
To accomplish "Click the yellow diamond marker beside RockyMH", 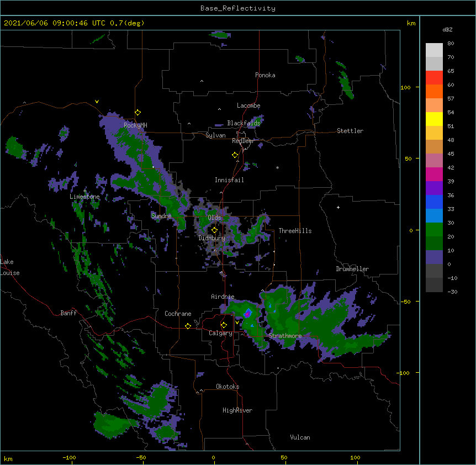I will pyautogui.click(x=137, y=112).
